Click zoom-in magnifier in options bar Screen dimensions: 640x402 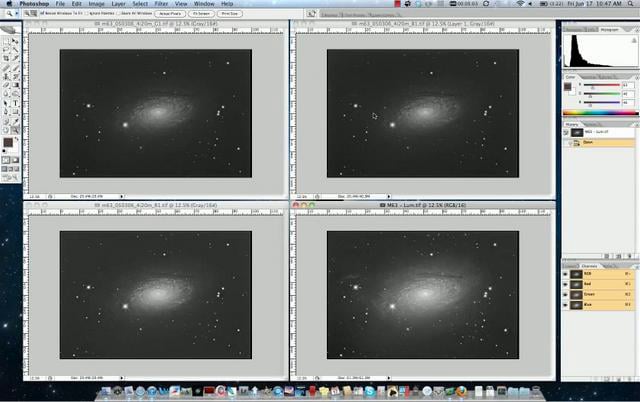(27, 13)
